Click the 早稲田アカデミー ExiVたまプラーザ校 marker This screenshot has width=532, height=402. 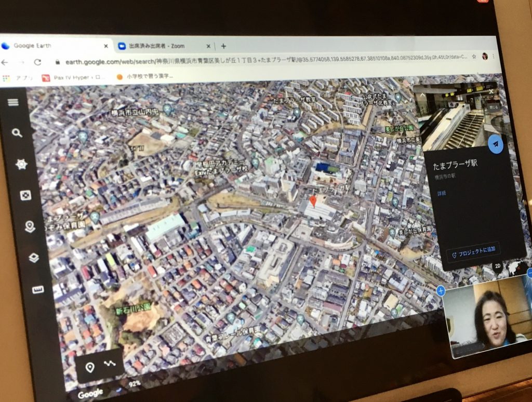coord(255,163)
